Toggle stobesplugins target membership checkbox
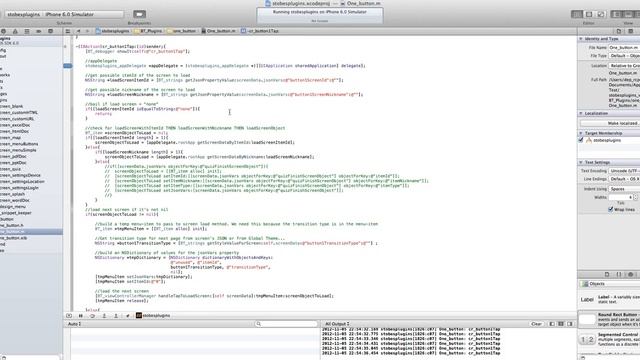Image resolution: width=640 pixels, height=360 pixels. tap(581, 140)
